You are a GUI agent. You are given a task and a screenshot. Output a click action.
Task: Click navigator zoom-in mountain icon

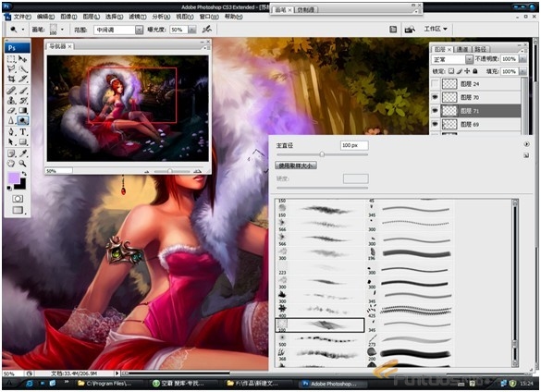tap(198, 171)
